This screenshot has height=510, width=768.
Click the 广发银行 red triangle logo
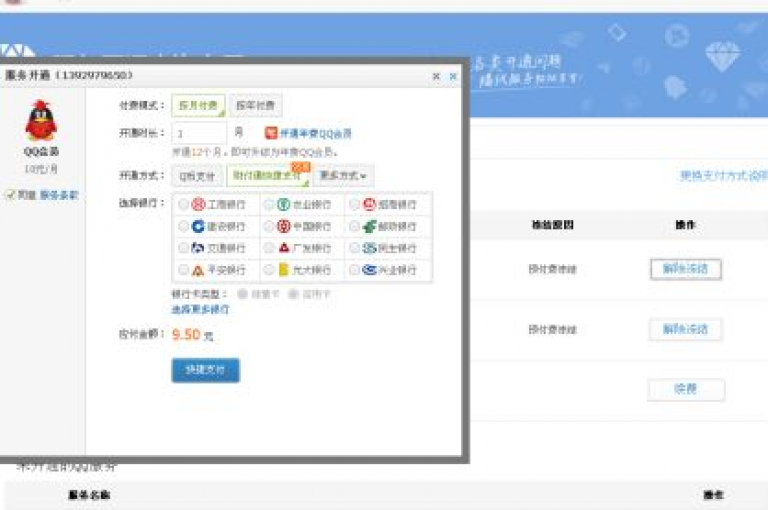pyautogui.click(x=284, y=248)
